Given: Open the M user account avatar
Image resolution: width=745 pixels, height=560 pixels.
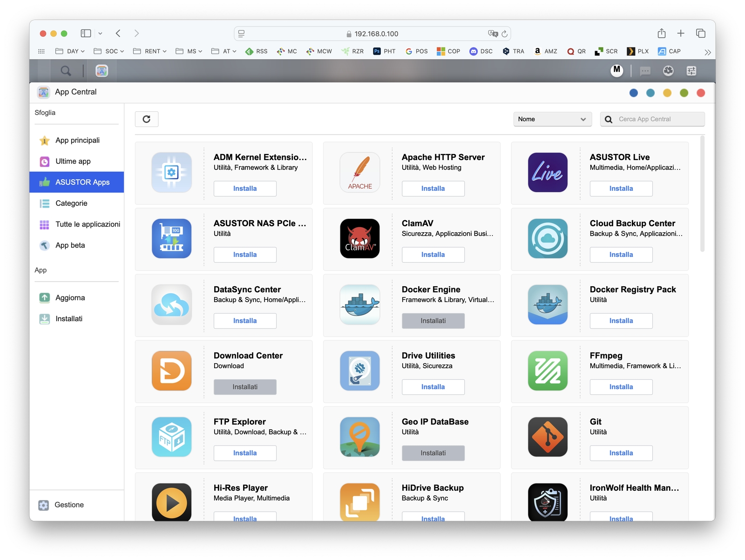Looking at the screenshot, I should [617, 70].
